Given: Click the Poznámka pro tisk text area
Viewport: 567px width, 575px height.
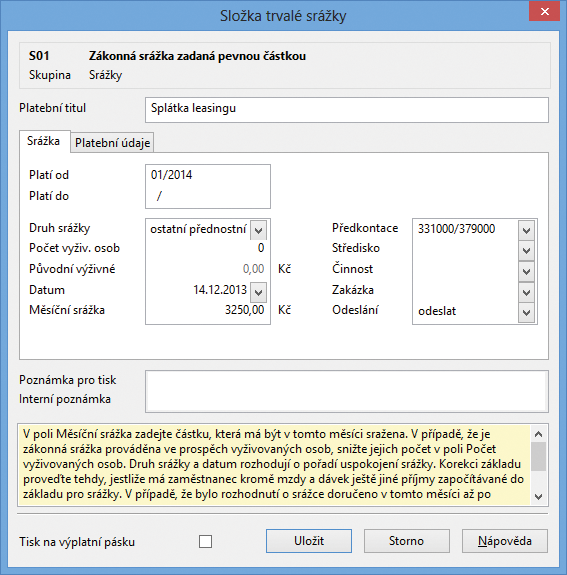Looking at the screenshot, I should click(347, 381).
